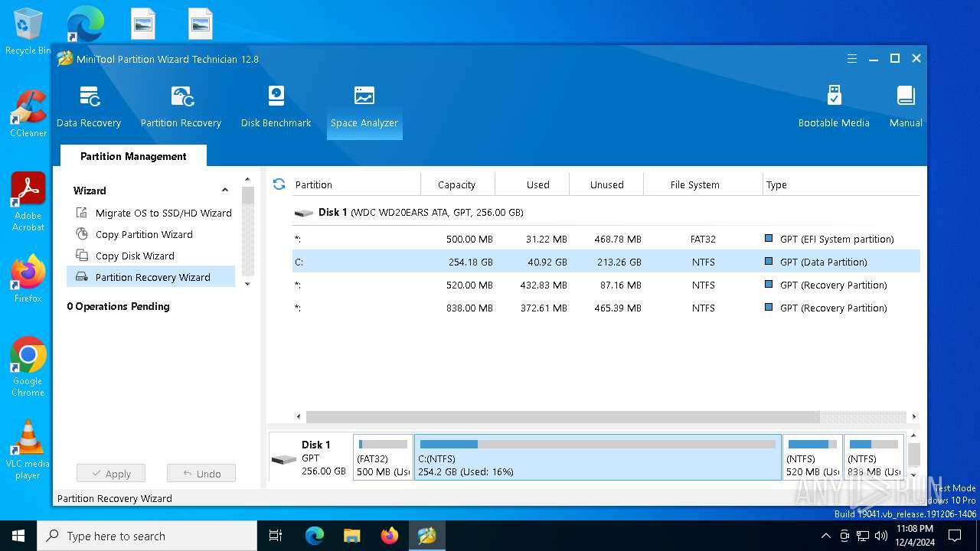The width and height of the screenshot is (980, 551).
Task: Open Microsoft Edge desktop shortcut
Action: pyautogui.click(x=85, y=24)
